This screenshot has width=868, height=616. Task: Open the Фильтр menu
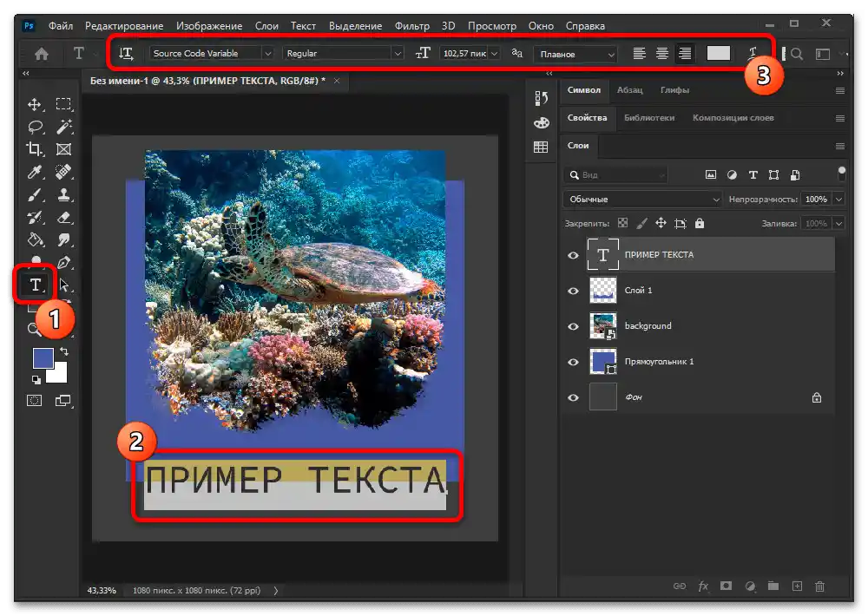click(x=411, y=26)
